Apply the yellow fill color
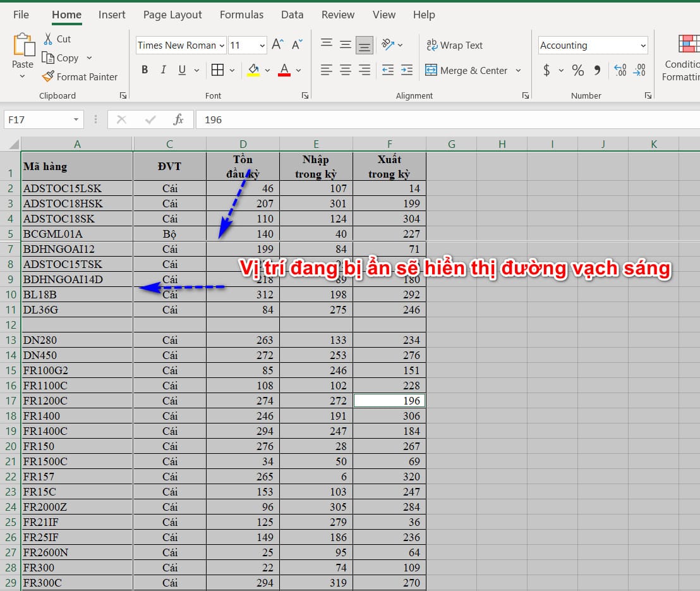This screenshot has width=700, height=591. point(253,70)
